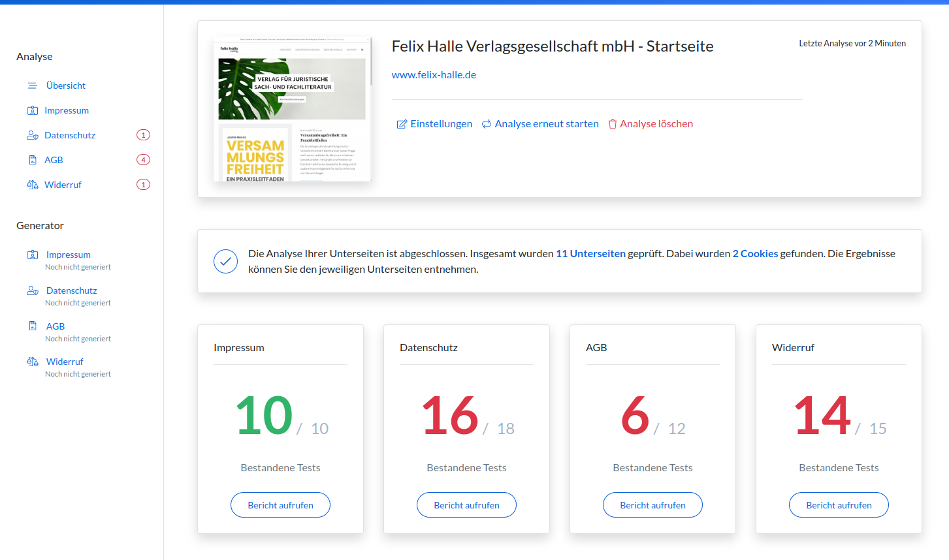
Task: Click the Übersicht list icon in sidebar
Action: coord(33,86)
